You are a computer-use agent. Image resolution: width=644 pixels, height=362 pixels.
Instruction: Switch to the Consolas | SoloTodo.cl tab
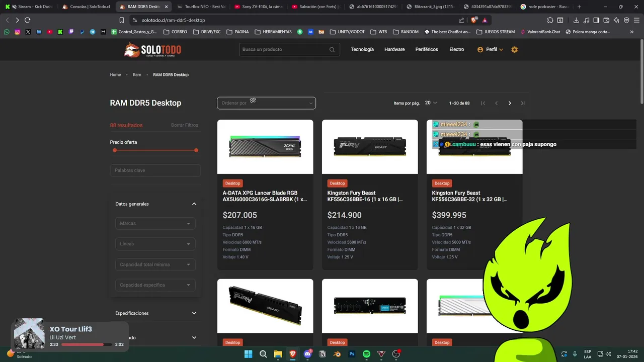87,7
